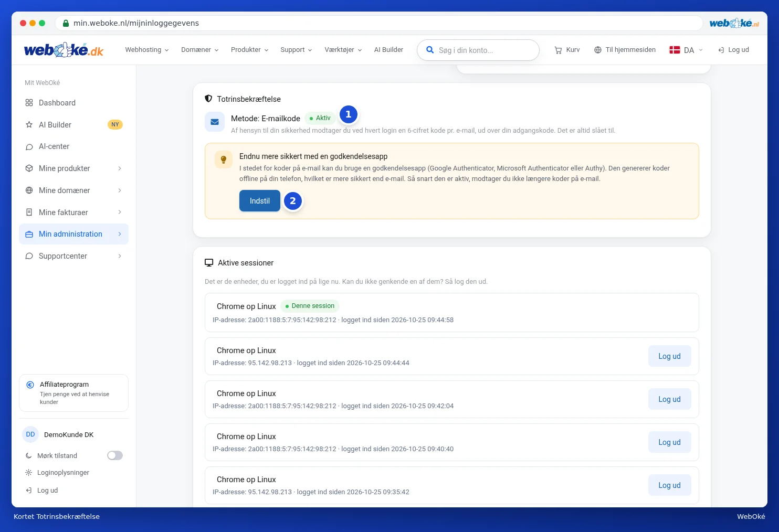The width and height of the screenshot is (779, 532).
Task: Log ud the session from 09:44:44
Action: [x=669, y=356]
